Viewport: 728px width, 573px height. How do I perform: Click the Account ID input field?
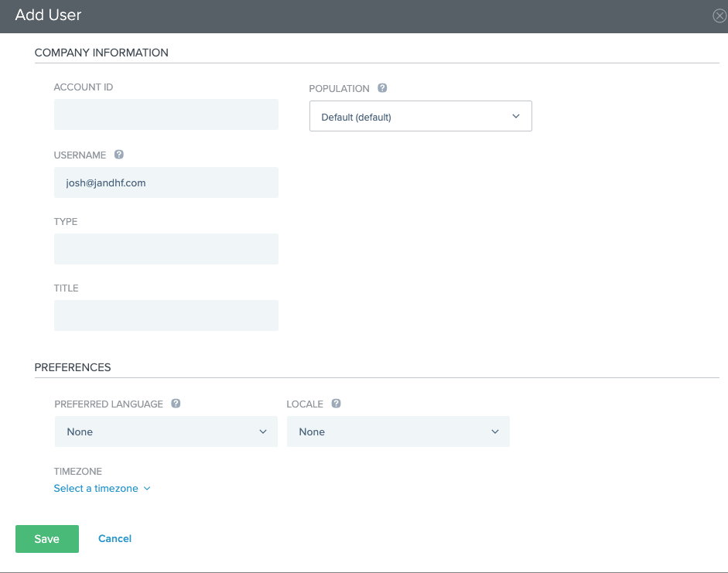pyautogui.click(x=166, y=114)
